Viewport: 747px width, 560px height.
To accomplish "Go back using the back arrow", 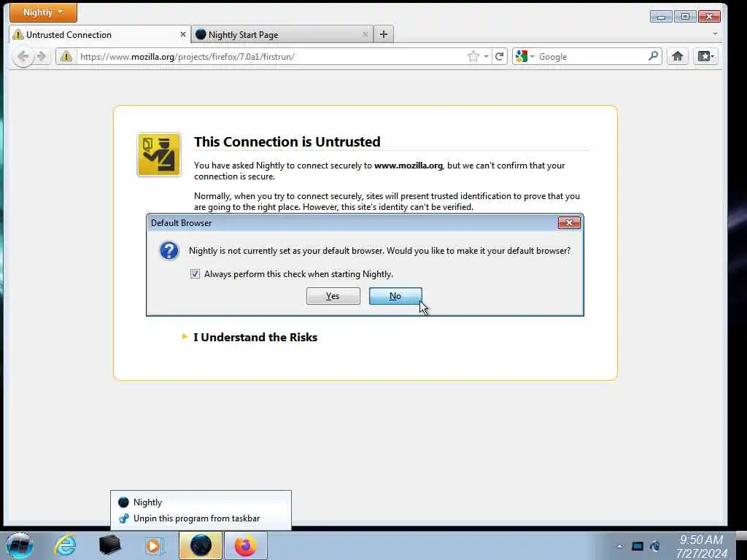I will [23, 57].
